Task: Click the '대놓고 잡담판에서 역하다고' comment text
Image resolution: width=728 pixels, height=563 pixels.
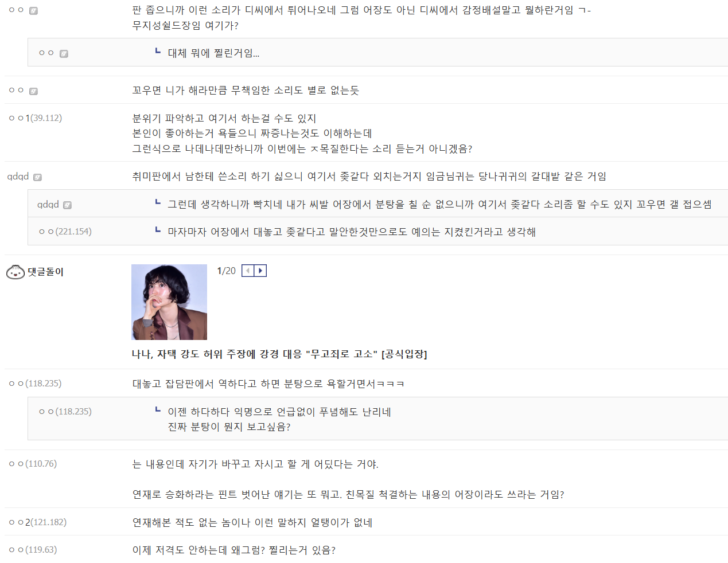Action: (268, 384)
